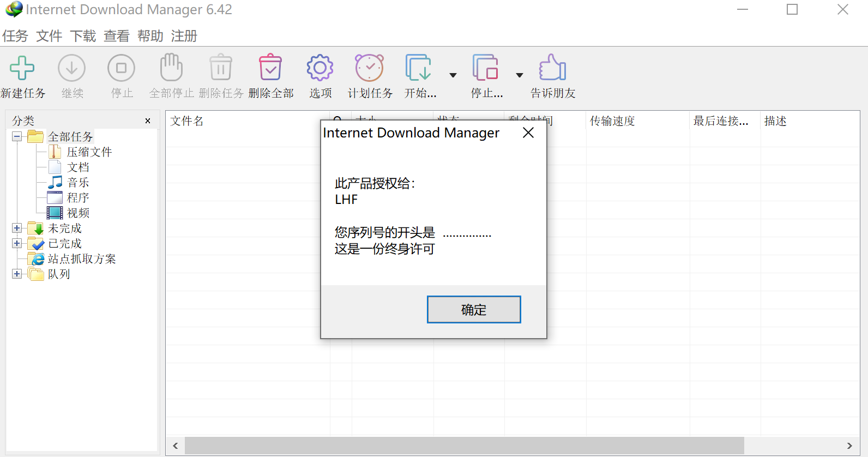Close the license info dialog with X
This screenshot has width=868, height=457.
pyautogui.click(x=528, y=133)
